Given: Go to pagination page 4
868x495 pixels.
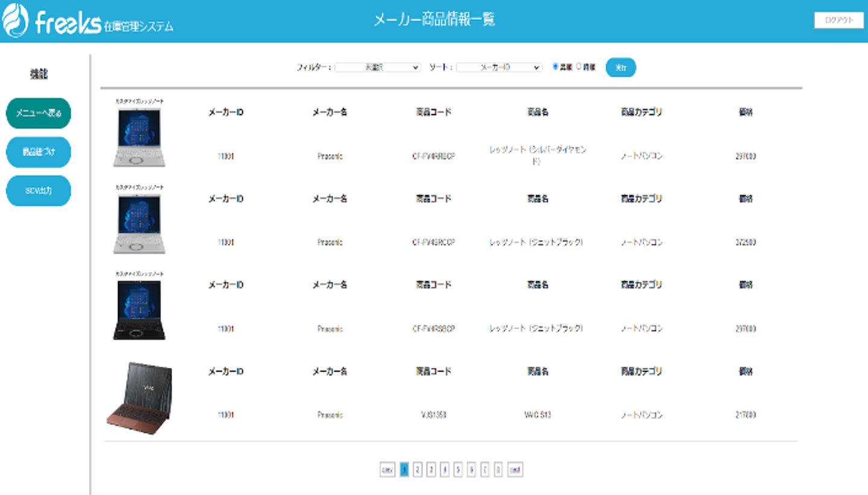Looking at the screenshot, I should pos(444,470).
